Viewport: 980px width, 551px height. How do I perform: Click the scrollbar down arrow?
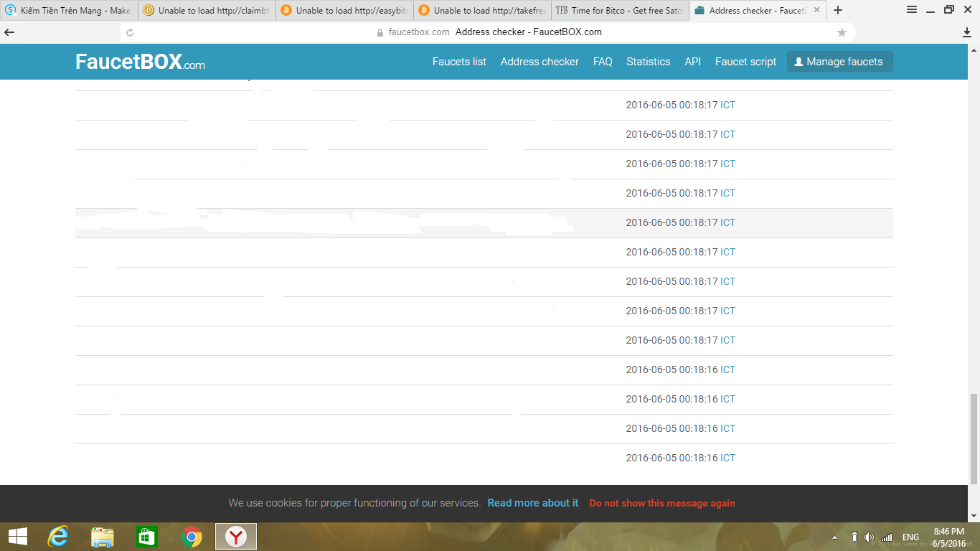(x=974, y=516)
